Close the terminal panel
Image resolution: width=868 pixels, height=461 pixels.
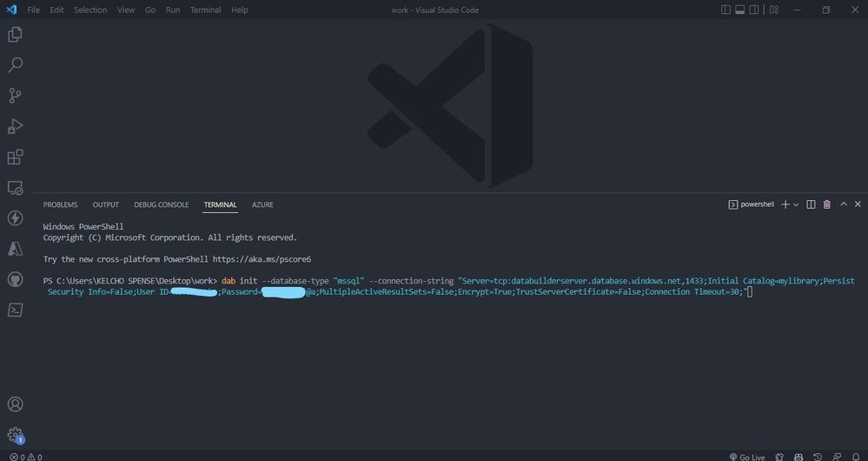coord(858,204)
